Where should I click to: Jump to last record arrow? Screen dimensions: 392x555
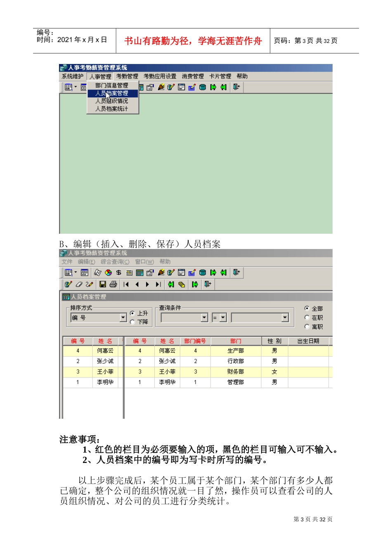click(158, 284)
